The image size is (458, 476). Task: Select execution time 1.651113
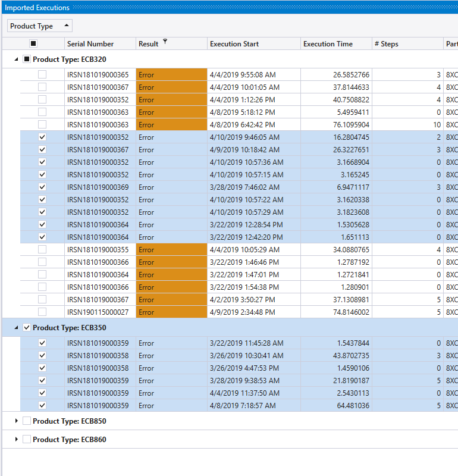point(355,237)
